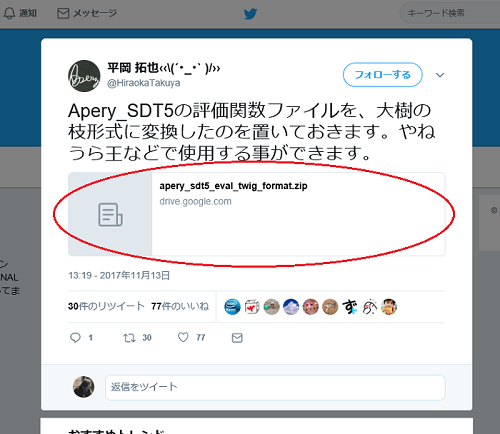Screen dimensions: 500x434
Task: Click the フォローする follow button
Action: click(383, 75)
